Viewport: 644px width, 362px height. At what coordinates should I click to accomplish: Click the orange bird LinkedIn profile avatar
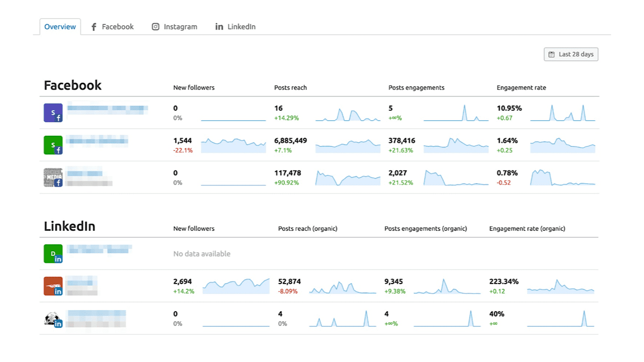(53, 286)
